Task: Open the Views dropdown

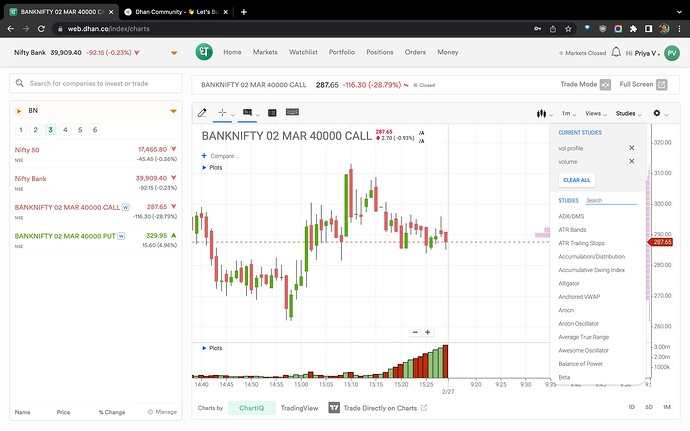Action: point(596,114)
